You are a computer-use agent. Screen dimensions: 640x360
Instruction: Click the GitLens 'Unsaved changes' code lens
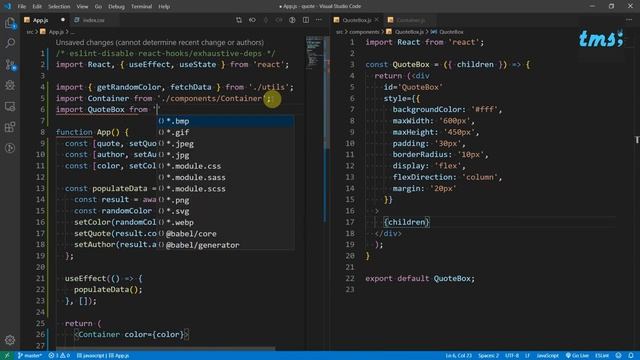(x=160, y=42)
